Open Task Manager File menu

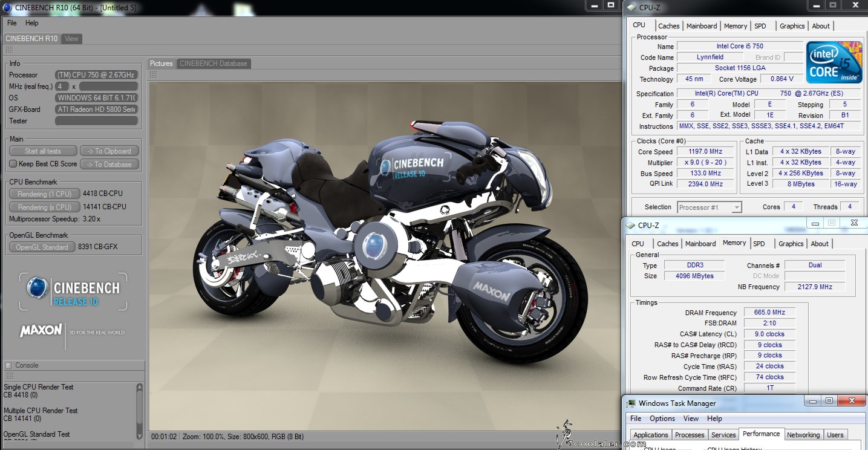coord(636,419)
